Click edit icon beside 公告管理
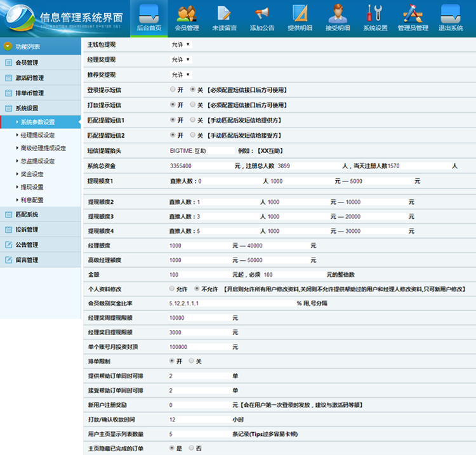This screenshot has width=476, height=455. 8,245
